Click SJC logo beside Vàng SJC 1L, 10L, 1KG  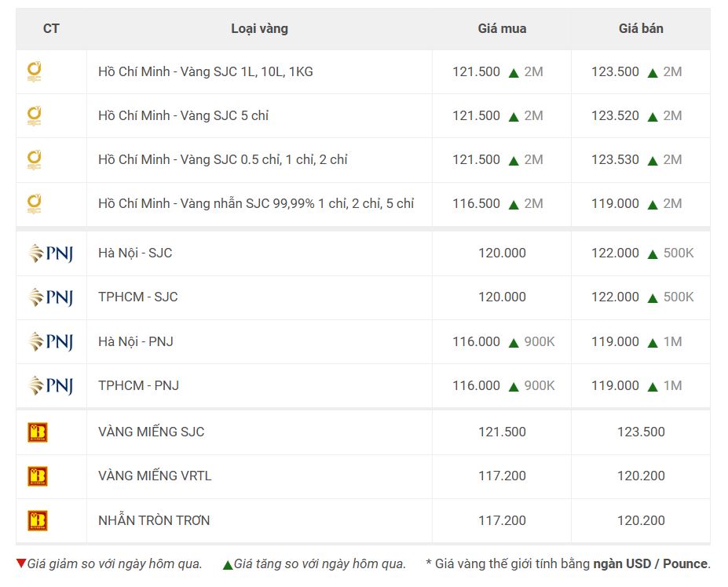(x=34, y=71)
